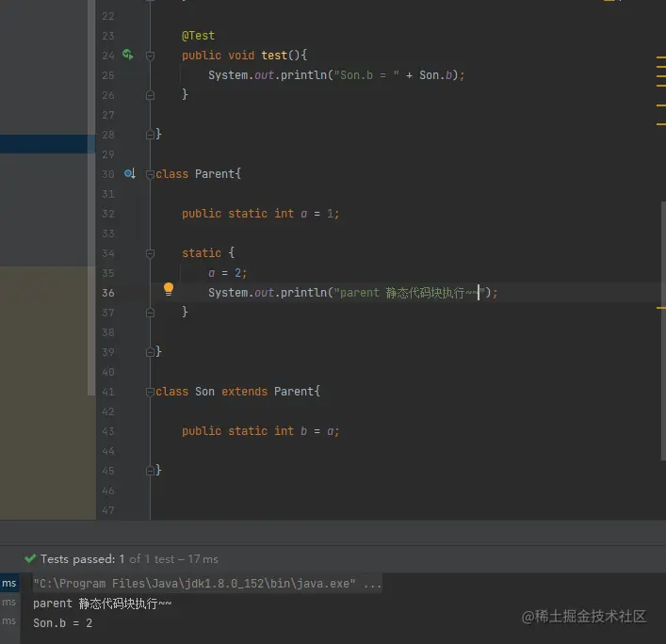Click the parent 静态代码块执行 string in line 36
The height and width of the screenshot is (644, 666).
click(x=409, y=293)
